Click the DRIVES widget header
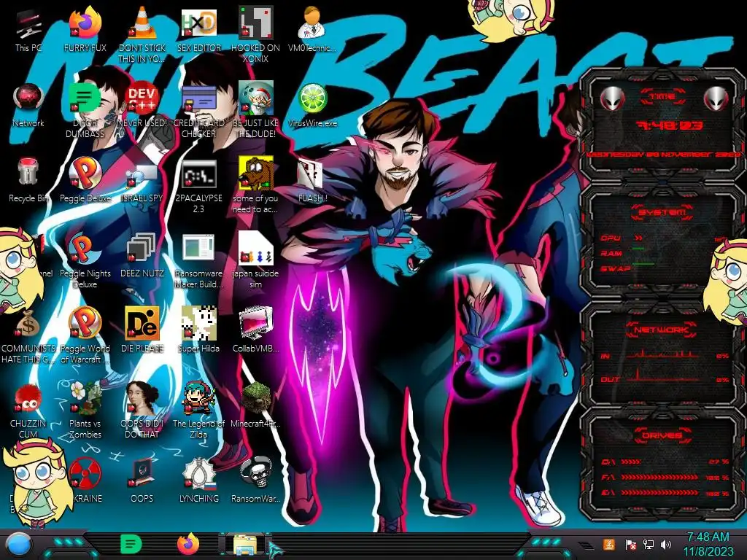This screenshot has height=560, width=747. click(662, 435)
